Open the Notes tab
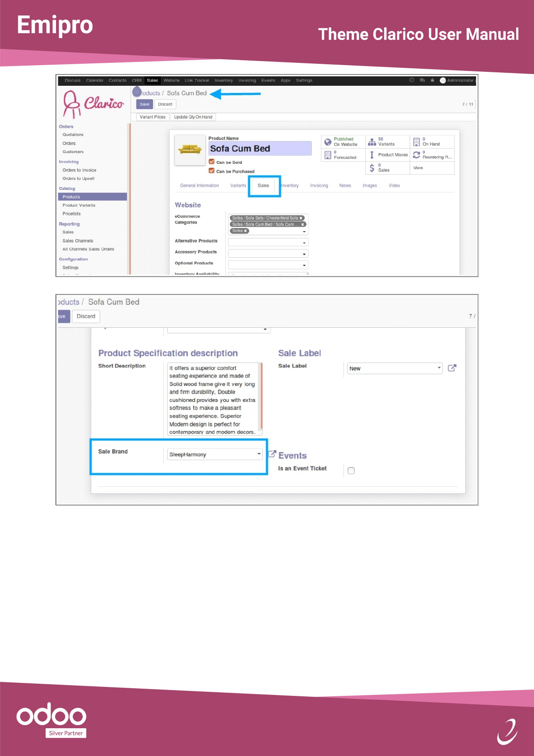This screenshot has height=756, width=534. tap(345, 185)
